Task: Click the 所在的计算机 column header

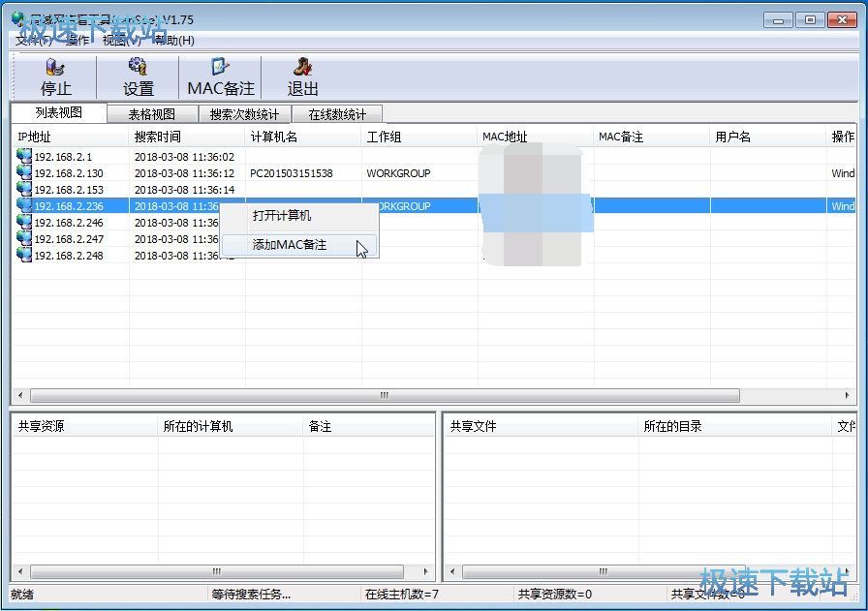Action: [231, 426]
